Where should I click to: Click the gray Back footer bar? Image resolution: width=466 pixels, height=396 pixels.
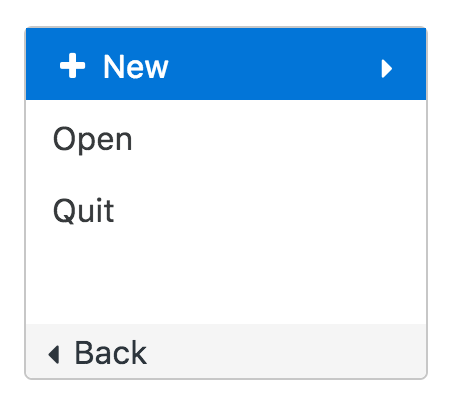click(226, 351)
